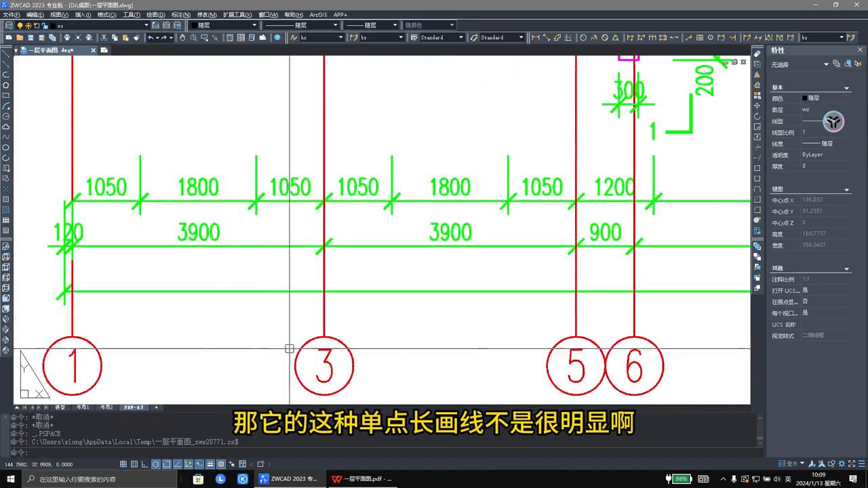
Task: Select the Circle draw tool in left toolbar
Action: tap(6, 117)
